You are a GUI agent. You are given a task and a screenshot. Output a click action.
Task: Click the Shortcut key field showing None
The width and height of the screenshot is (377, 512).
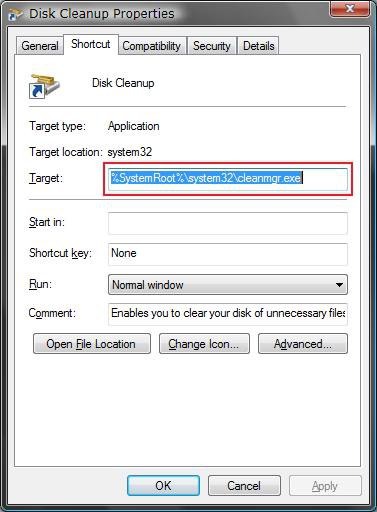coord(228,254)
